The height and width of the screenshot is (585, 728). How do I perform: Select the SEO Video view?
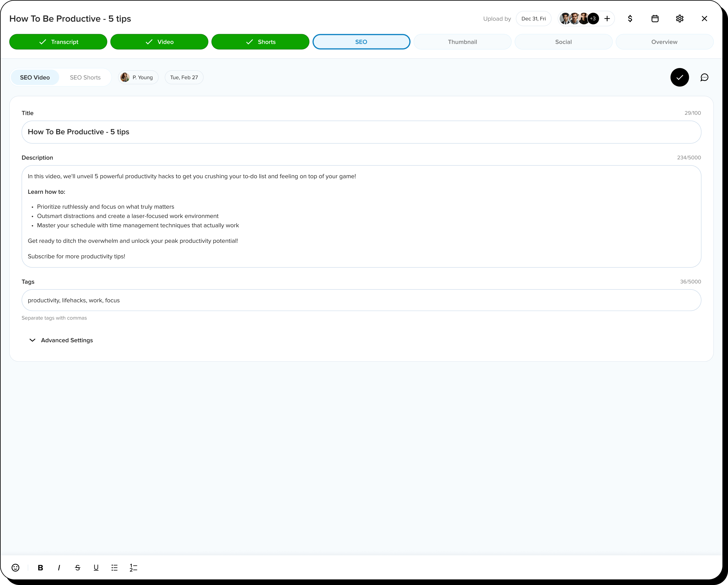click(x=35, y=77)
